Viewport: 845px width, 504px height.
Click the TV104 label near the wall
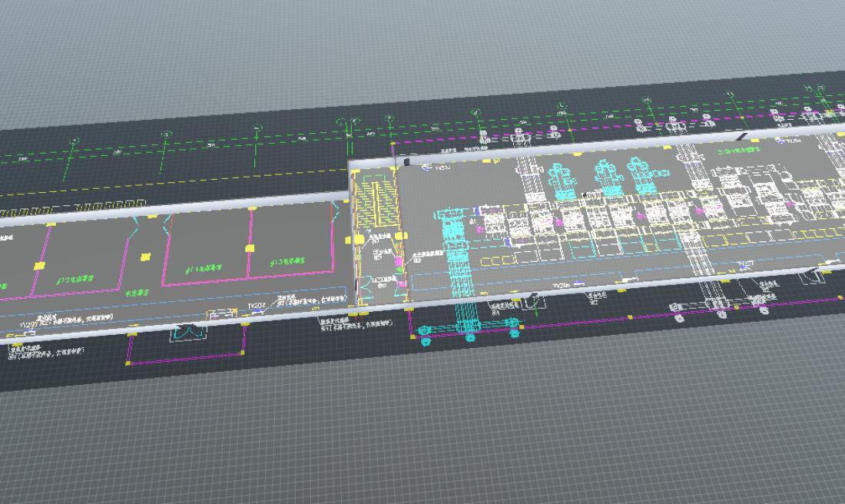256,305
